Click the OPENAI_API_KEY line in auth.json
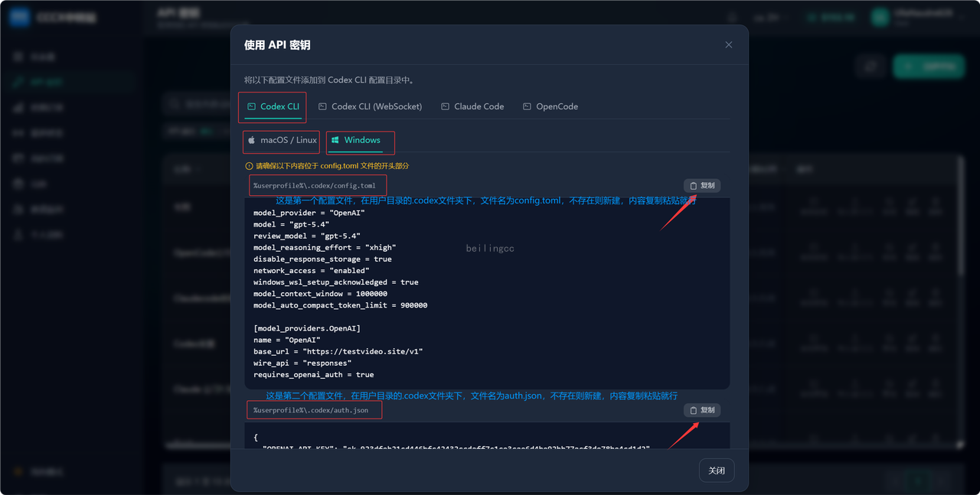980x495 pixels. coord(456,448)
